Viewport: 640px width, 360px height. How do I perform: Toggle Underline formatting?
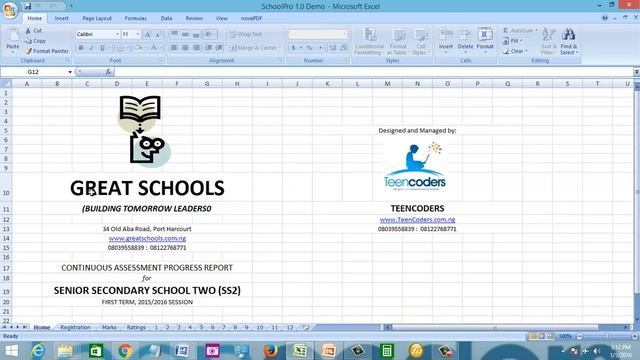(x=102, y=48)
